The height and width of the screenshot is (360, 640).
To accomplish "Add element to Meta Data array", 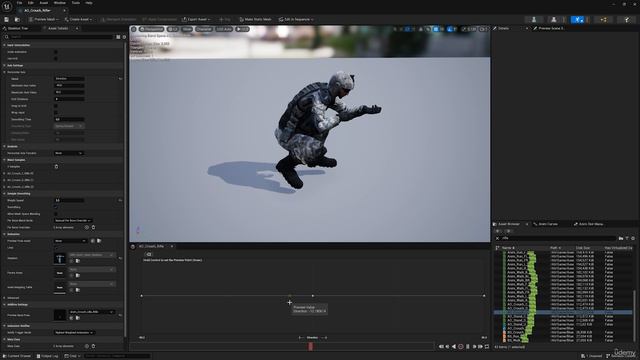I will pyautogui.click(x=87, y=346).
